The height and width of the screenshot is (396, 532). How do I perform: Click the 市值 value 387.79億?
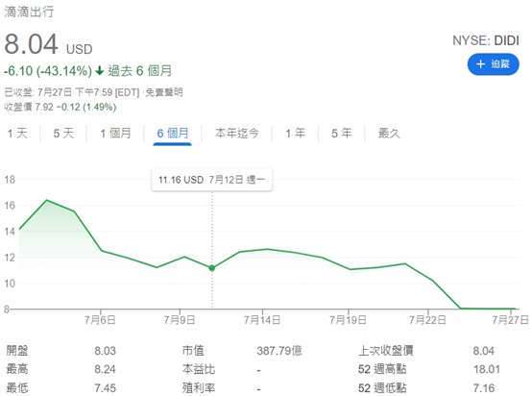pyautogui.click(x=279, y=351)
